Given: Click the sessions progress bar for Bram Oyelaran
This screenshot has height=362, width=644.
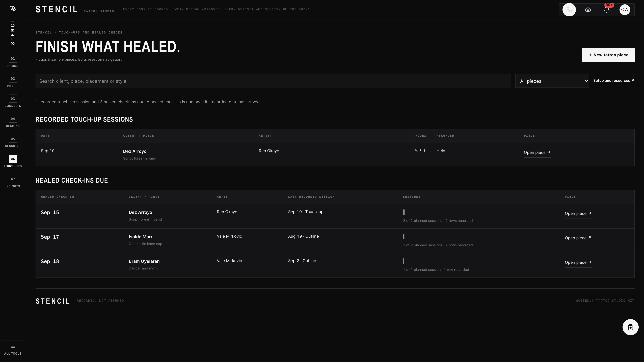Looking at the screenshot, I should point(403,261).
